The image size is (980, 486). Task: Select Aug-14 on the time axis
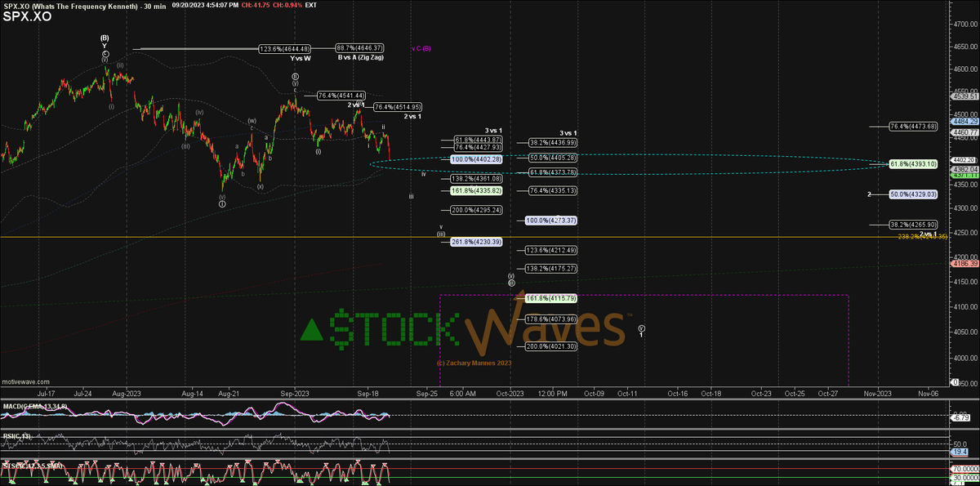coord(191,393)
